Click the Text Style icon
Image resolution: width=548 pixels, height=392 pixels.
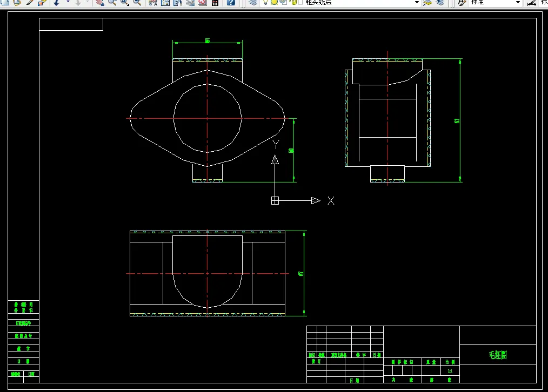click(462, 3)
